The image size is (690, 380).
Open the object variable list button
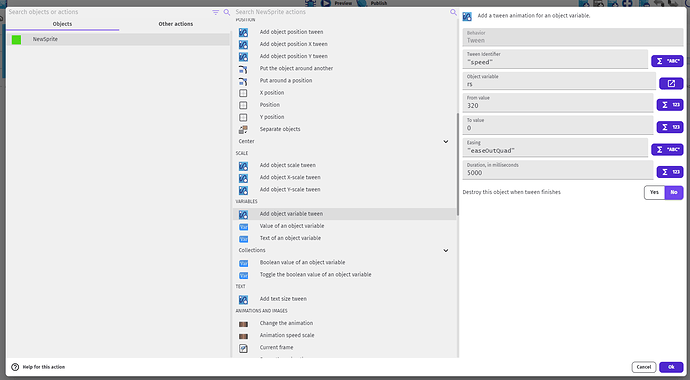click(x=671, y=83)
